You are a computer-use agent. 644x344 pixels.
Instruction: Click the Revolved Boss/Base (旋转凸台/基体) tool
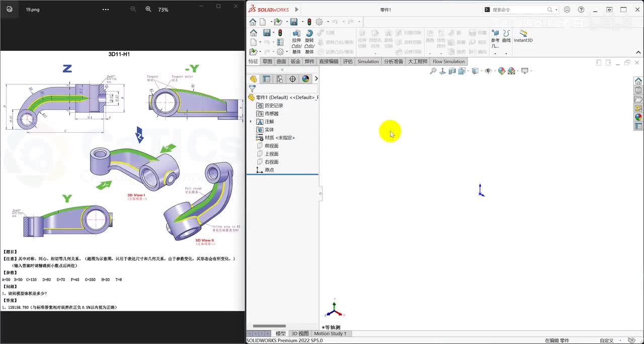pos(309,42)
